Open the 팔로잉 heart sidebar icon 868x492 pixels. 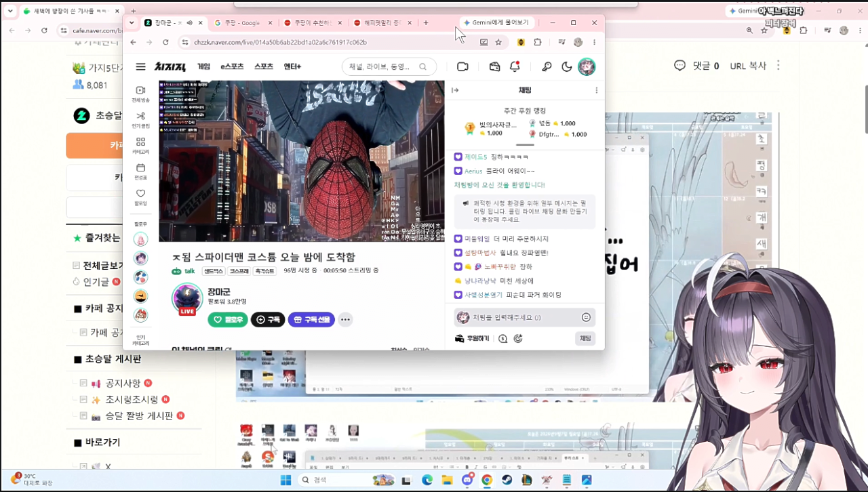(x=140, y=197)
